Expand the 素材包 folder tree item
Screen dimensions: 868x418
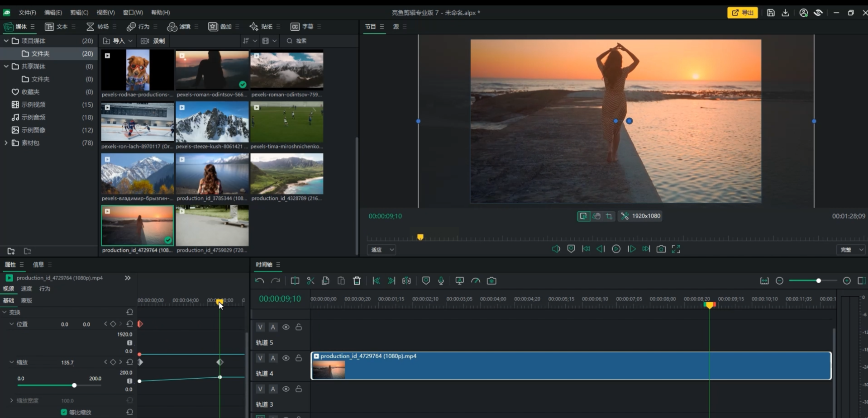(x=6, y=143)
